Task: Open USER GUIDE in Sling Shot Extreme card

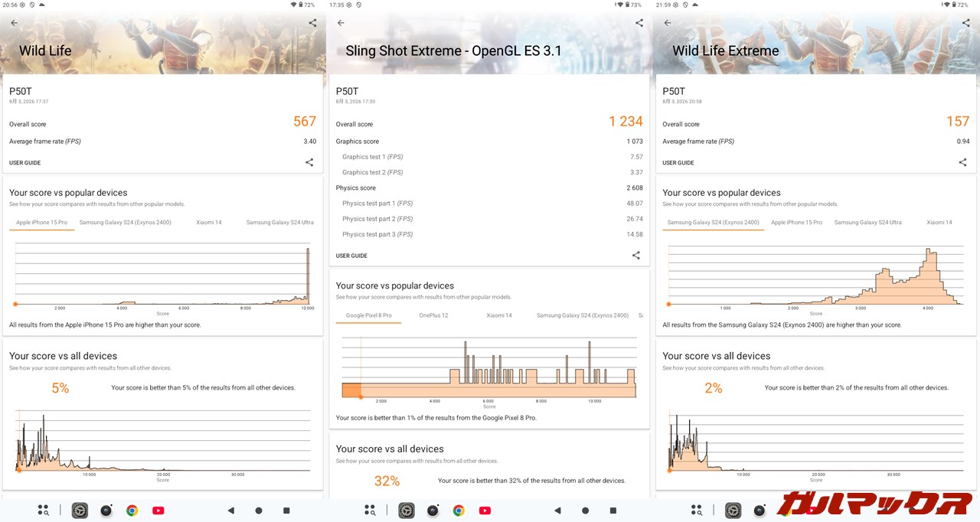Action: pos(351,256)
